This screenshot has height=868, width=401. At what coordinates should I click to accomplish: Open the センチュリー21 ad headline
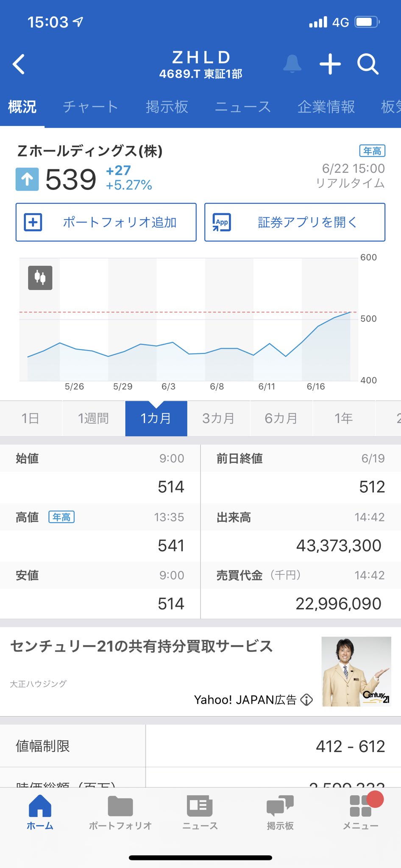(x=141, y=646)
